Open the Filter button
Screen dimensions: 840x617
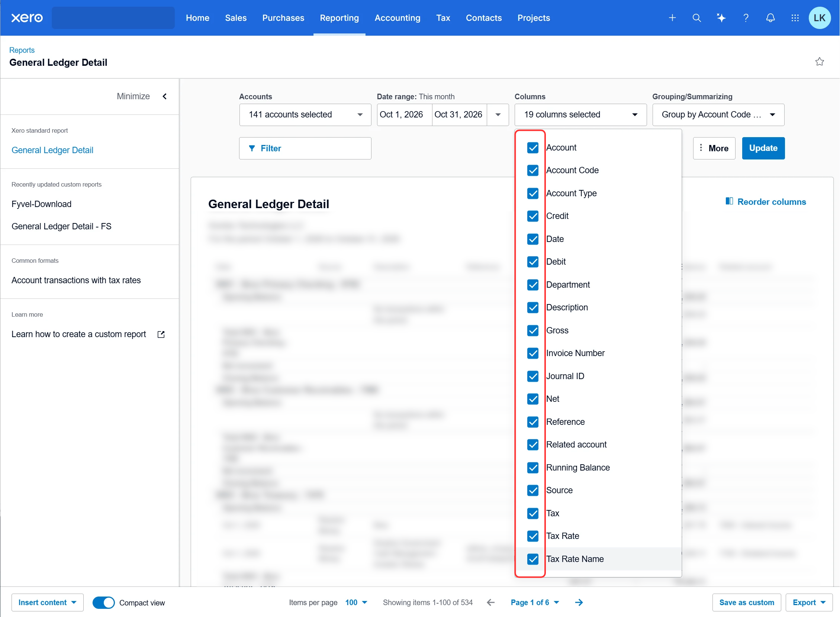click(x=305, y=148)
